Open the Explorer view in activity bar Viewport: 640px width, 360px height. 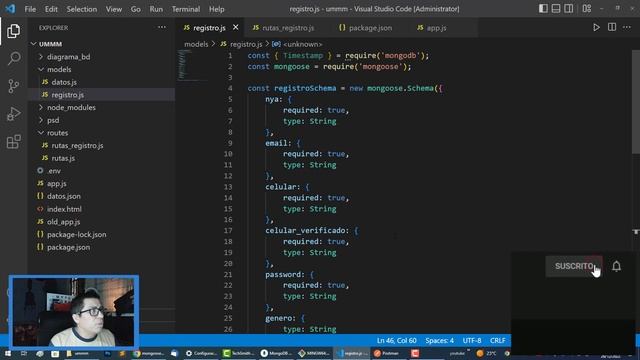(x=13, y=31)
